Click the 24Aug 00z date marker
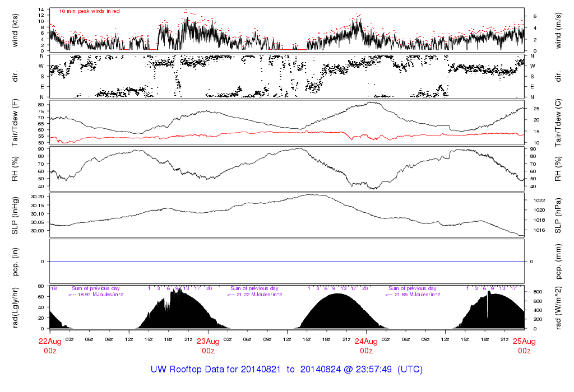This screenshot has height=392, width=574. point(366,346)
